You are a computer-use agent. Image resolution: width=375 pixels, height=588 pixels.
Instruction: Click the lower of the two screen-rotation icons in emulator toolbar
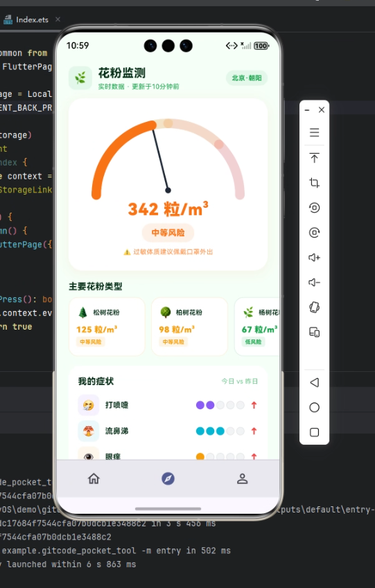click(314, 233)
